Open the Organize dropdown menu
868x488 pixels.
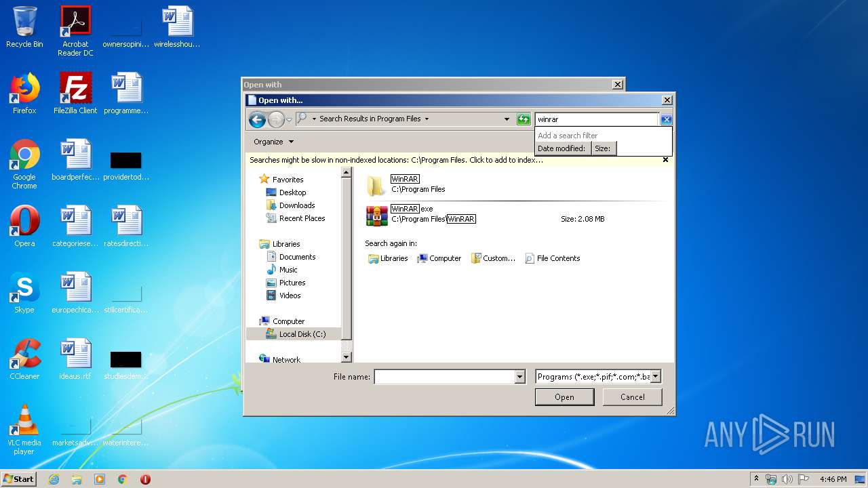[x=273, y=142]
